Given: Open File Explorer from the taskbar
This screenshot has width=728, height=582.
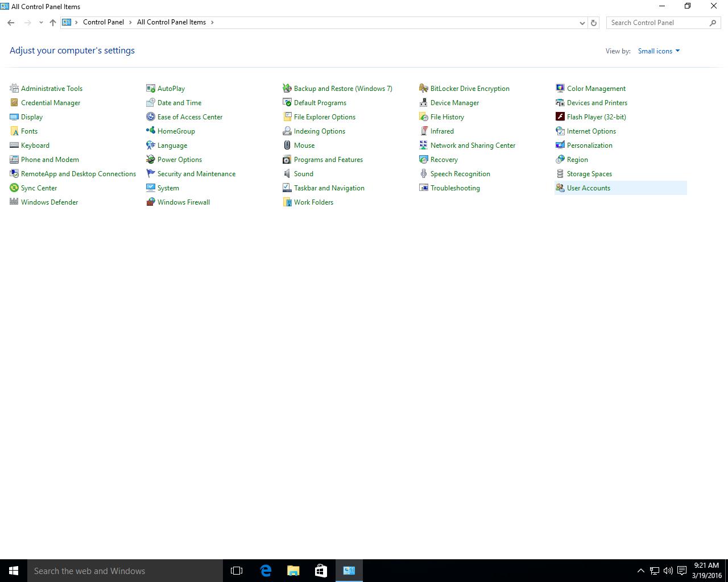Looking at the screenshot, I should (x=293, y=571).
